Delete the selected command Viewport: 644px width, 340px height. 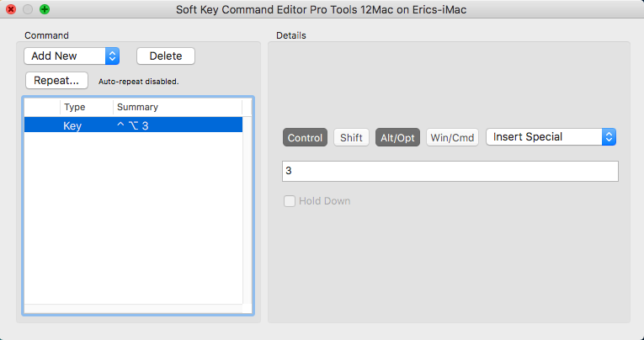pos(166,56)
